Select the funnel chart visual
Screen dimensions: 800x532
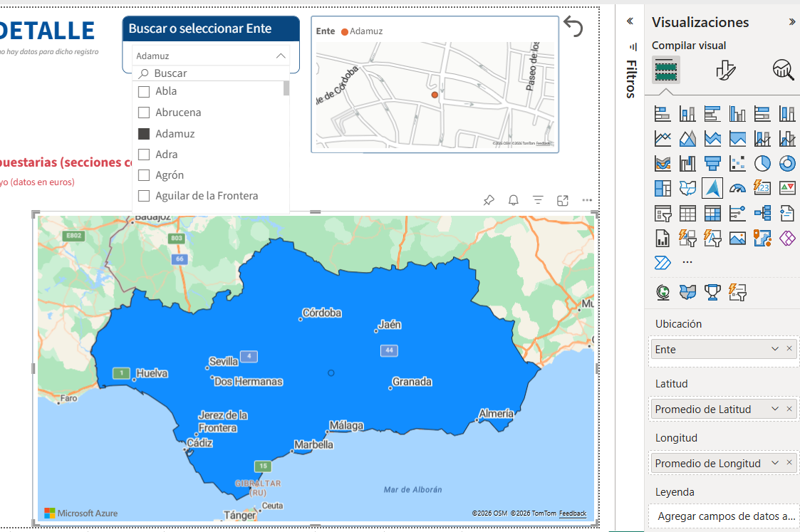(712, 163)
